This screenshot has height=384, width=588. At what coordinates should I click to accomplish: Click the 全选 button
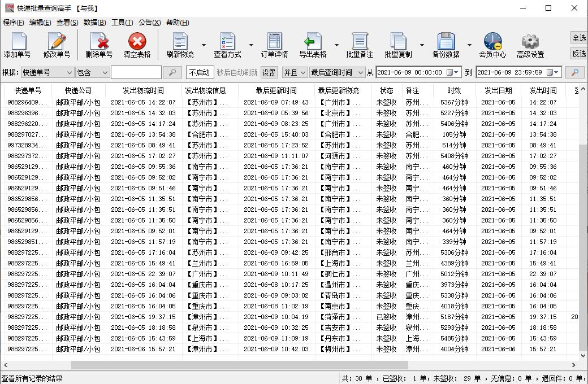pyautogui.click(x=579, y=38)
